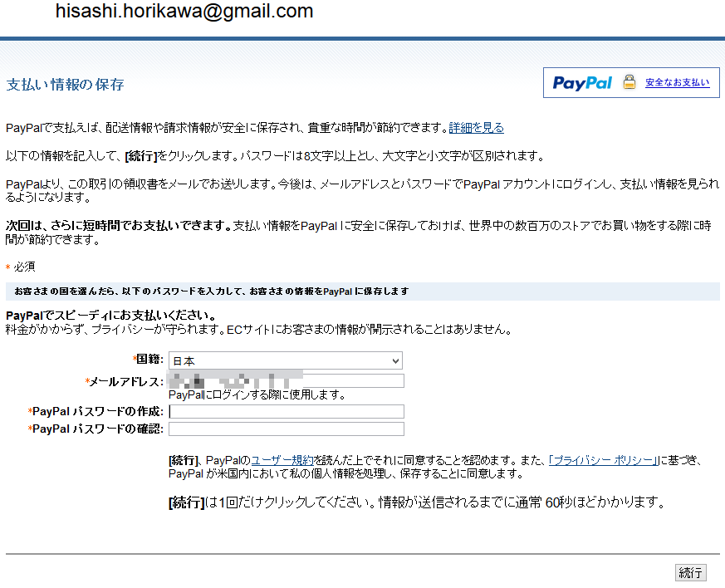Open the 安全なお支払い link
Image resolution: width=725 pixels, height=588 pixels.
point(678,82)
